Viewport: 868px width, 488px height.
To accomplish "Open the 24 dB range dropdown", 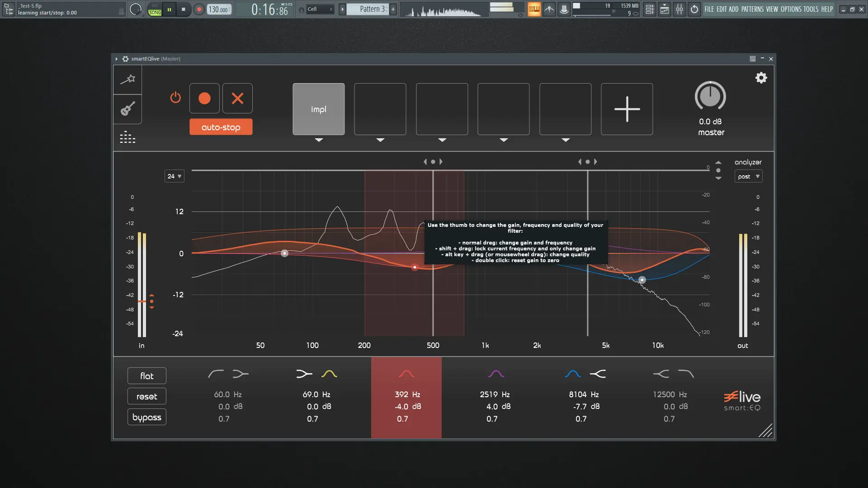I will coord(174,176).
